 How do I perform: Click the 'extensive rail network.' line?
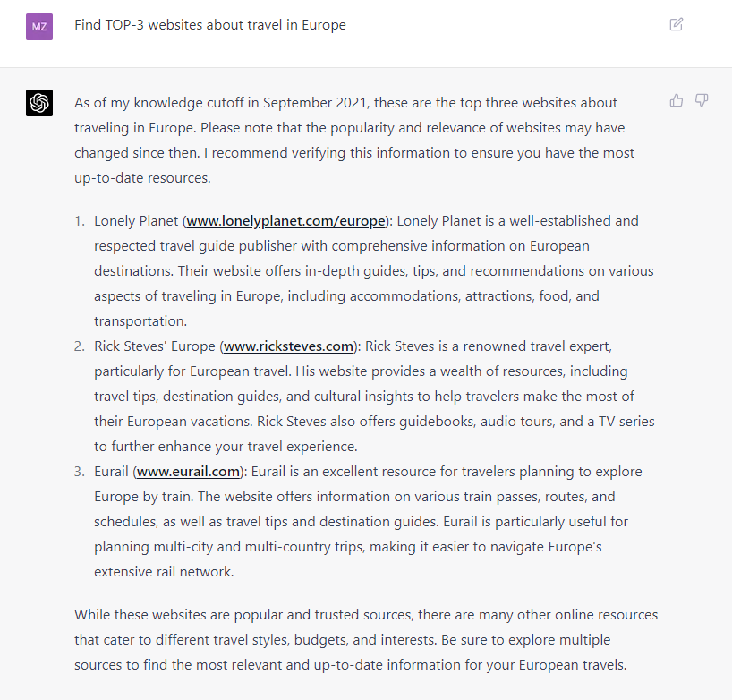164,572
